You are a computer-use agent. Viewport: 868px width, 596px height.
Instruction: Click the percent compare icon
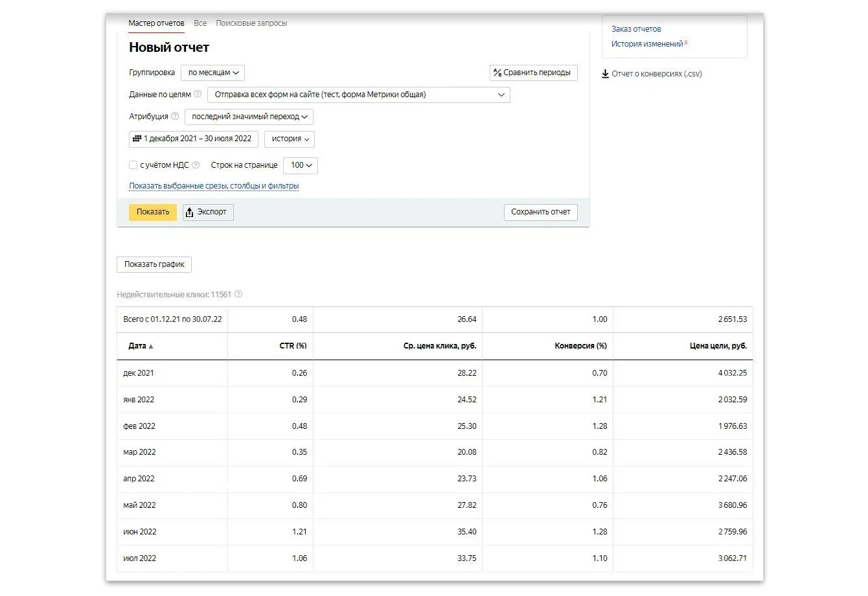[497, 73]
